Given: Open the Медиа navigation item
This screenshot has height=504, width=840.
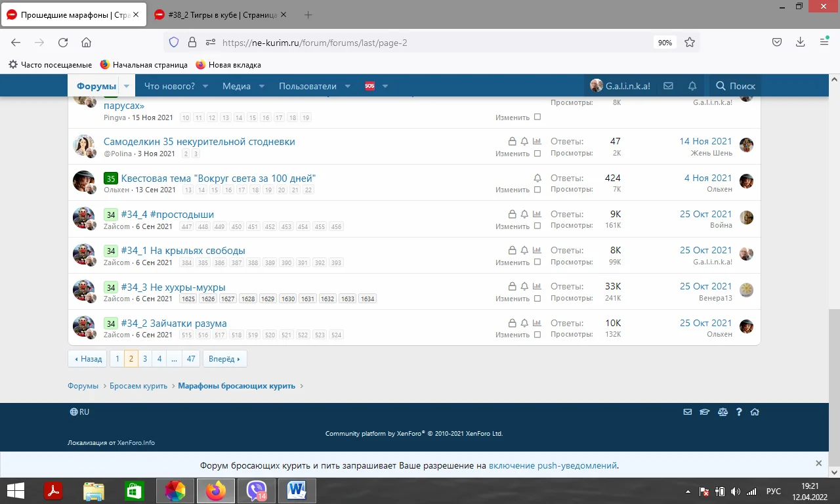Looking at the screenshot, I should (236, 86).
